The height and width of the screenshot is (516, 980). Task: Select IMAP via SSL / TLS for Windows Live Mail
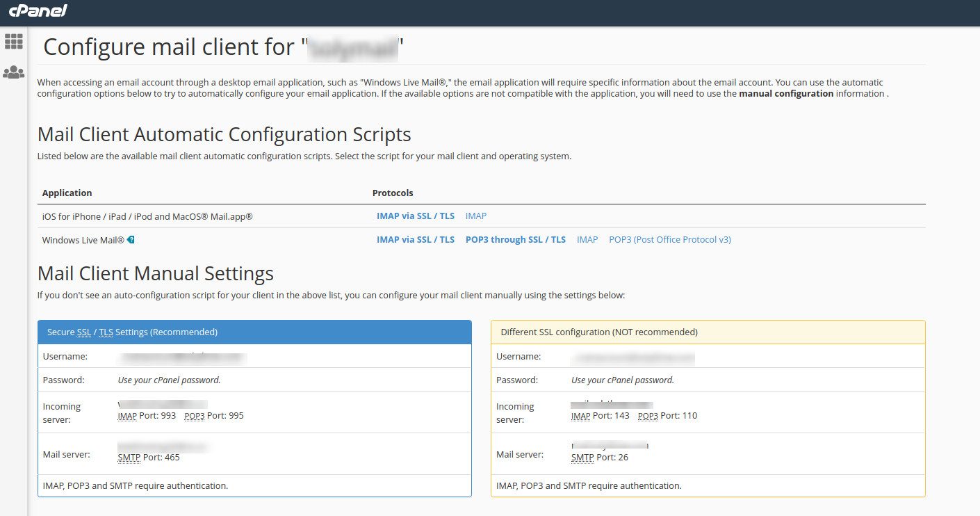click(x=415, y=239)
